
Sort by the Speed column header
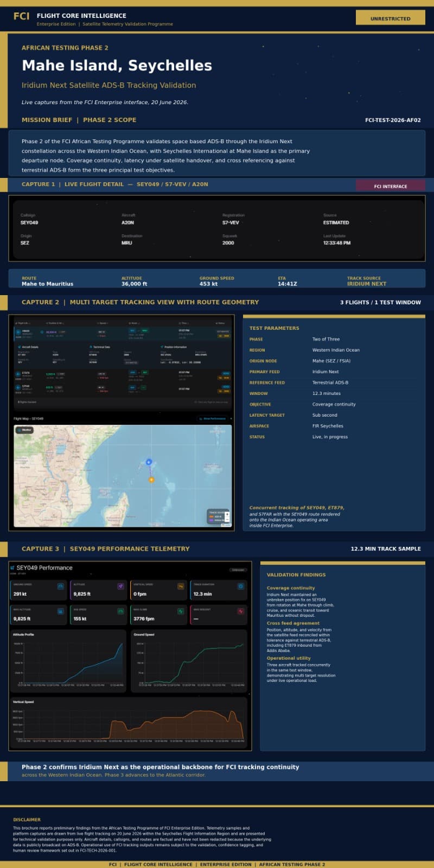(x=102, y=323)
